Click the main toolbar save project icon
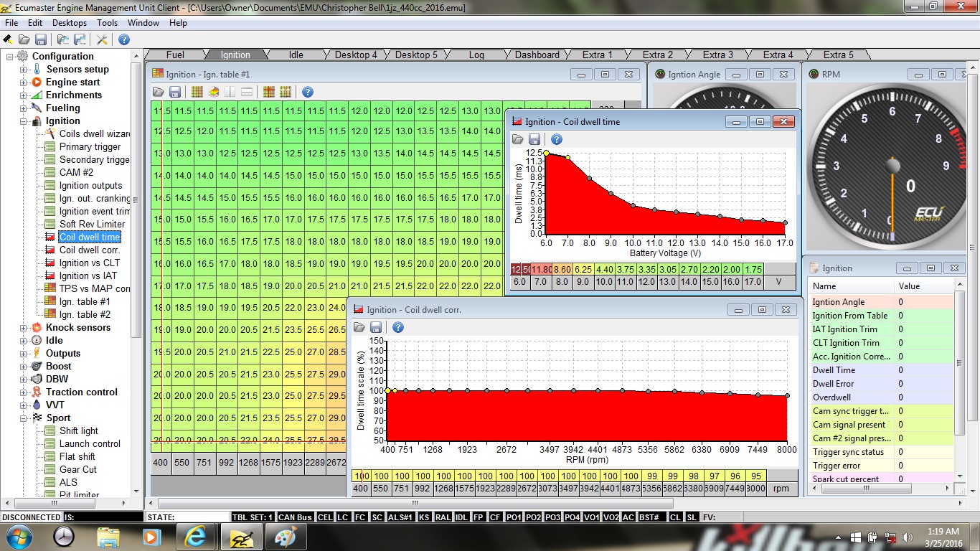The width and height of the screenshot is (980, 551). click(x=41, y=39)
